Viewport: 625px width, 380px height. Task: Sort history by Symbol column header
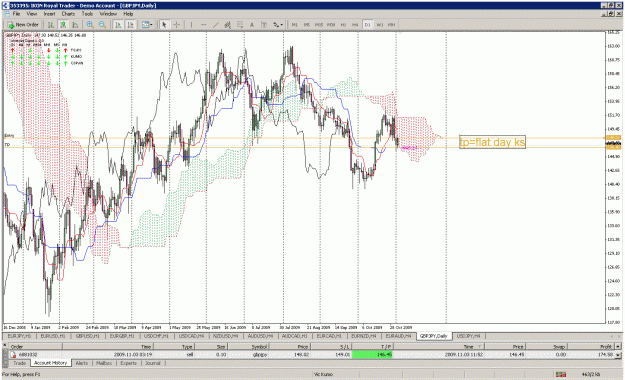[x=248, y=347]
